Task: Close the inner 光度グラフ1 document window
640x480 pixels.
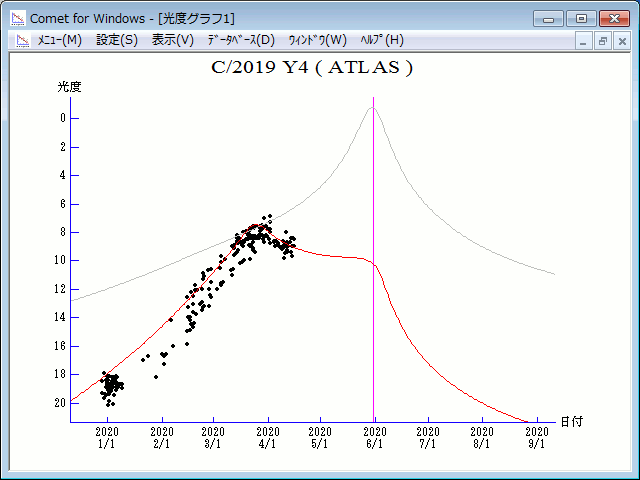Action: [x=622, y=41]
